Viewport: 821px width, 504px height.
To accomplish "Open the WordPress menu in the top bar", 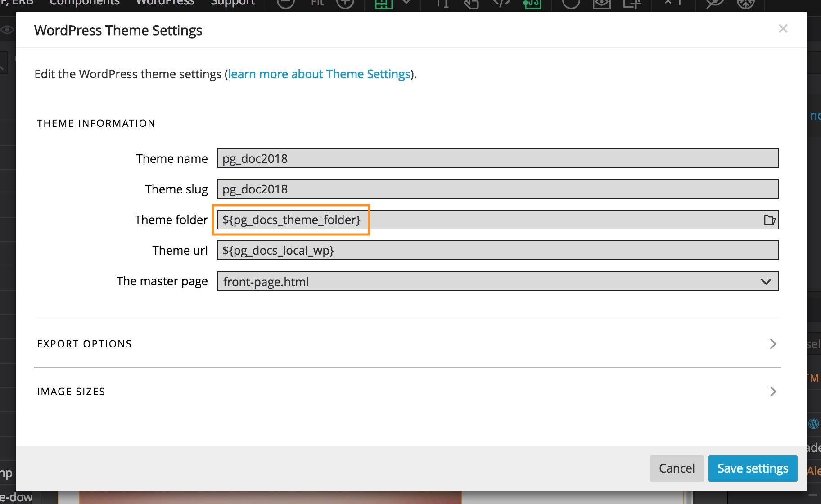I will [165, 4].
